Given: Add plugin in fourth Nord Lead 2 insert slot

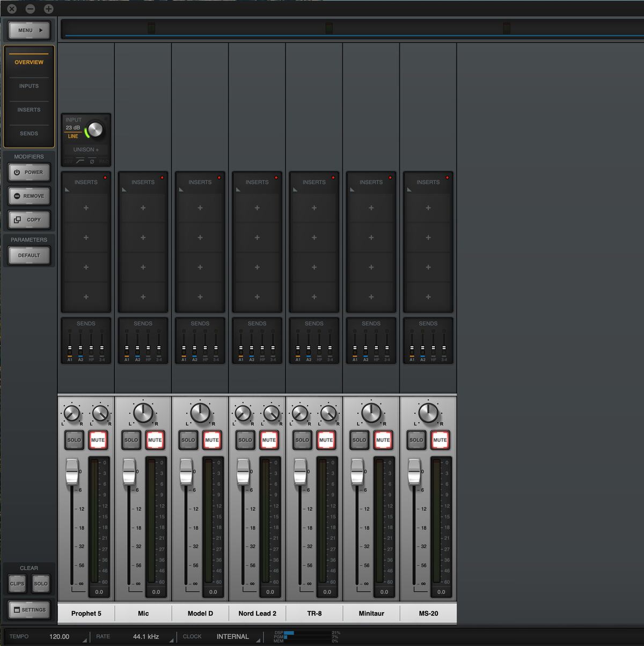Looking at the screenshot, I should pos(257,297).
